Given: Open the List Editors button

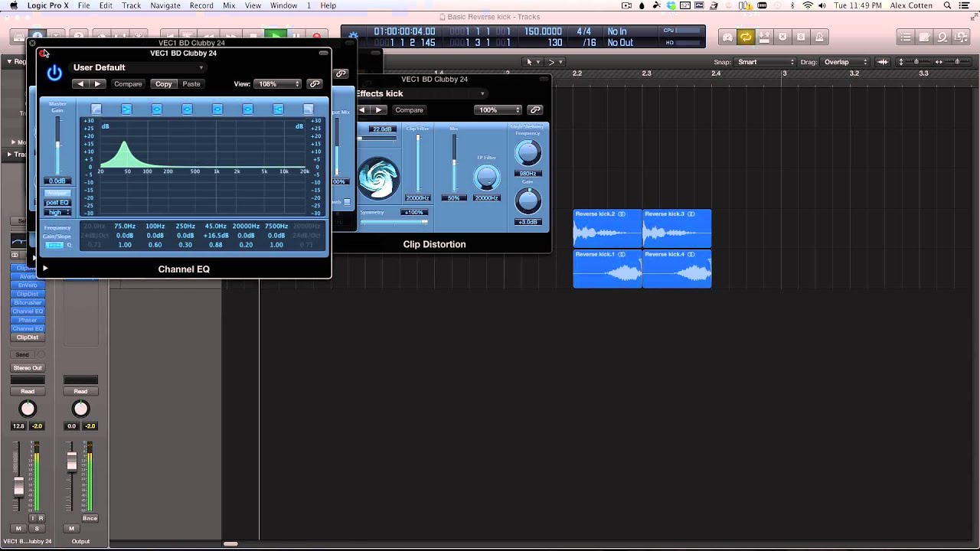Looking at the screenshot, I should 906,37.
